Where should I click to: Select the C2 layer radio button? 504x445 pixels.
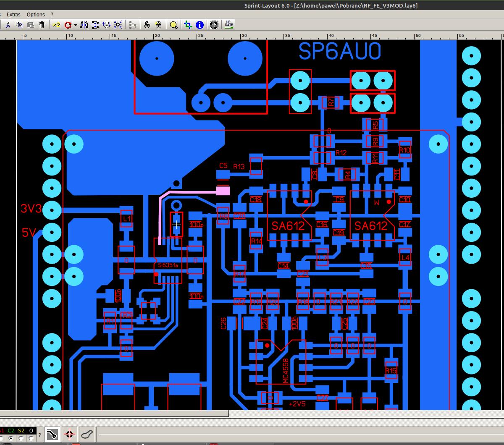click(x=11, y=438)
